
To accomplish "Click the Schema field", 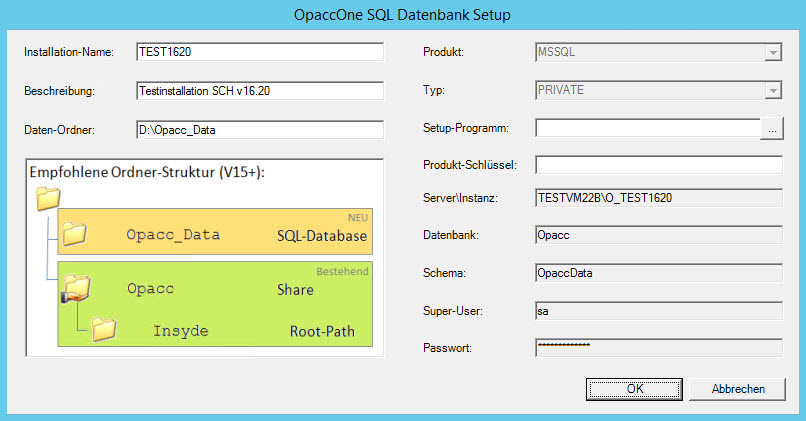I will coord(659,273).
